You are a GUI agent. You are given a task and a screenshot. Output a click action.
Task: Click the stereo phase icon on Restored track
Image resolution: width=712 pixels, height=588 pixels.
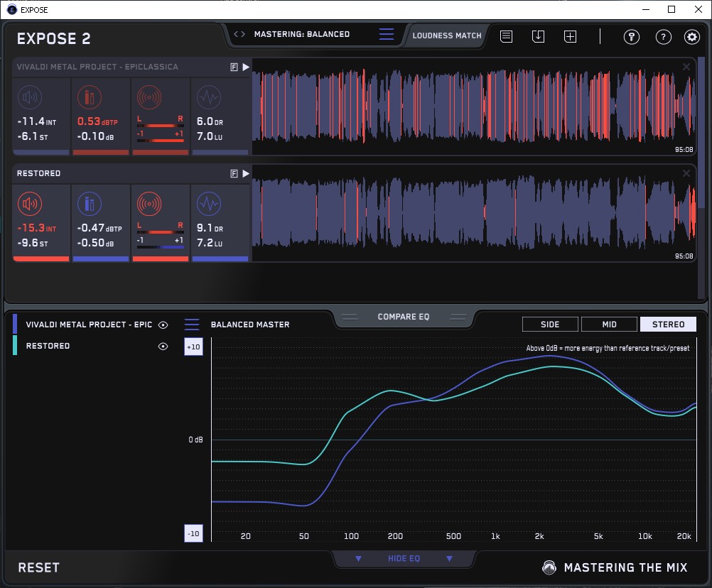point(149,204)
